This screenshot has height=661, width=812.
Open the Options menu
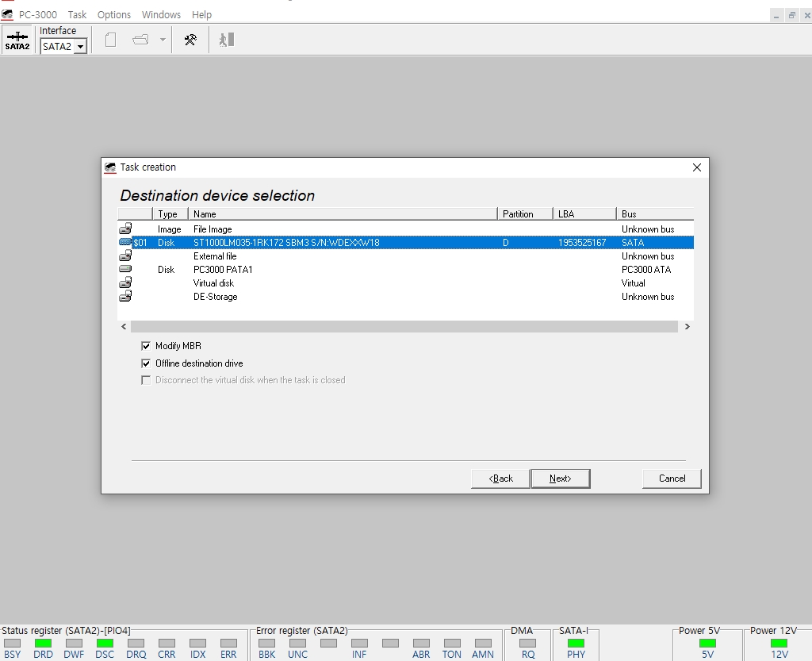pyautogui.click(x=114, y=14)
